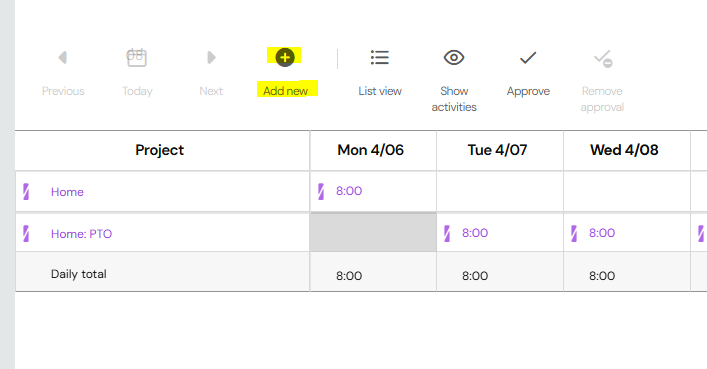The width and height of the screenshot is (707, 369).
Task: Click the Add new label text
Action: pos(285,91)
